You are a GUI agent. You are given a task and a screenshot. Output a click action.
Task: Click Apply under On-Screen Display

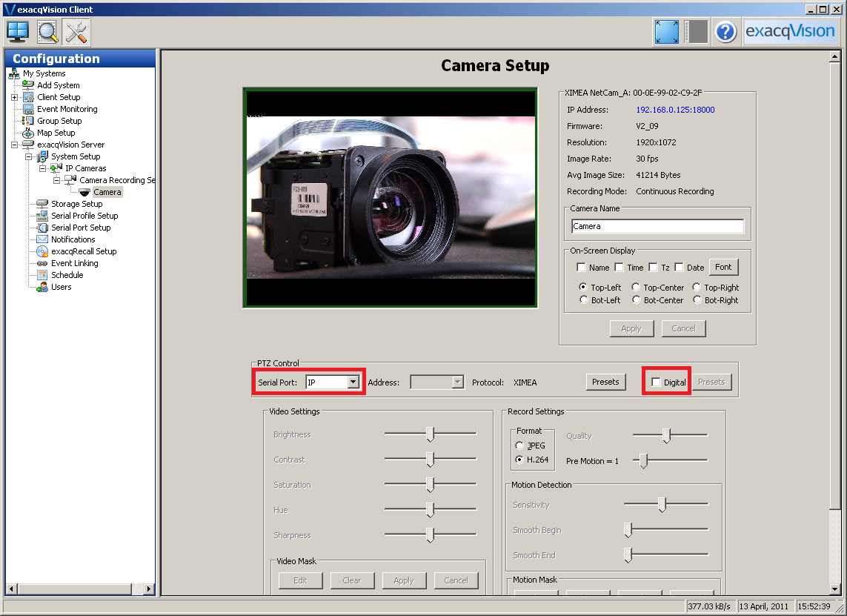[631, 328]
